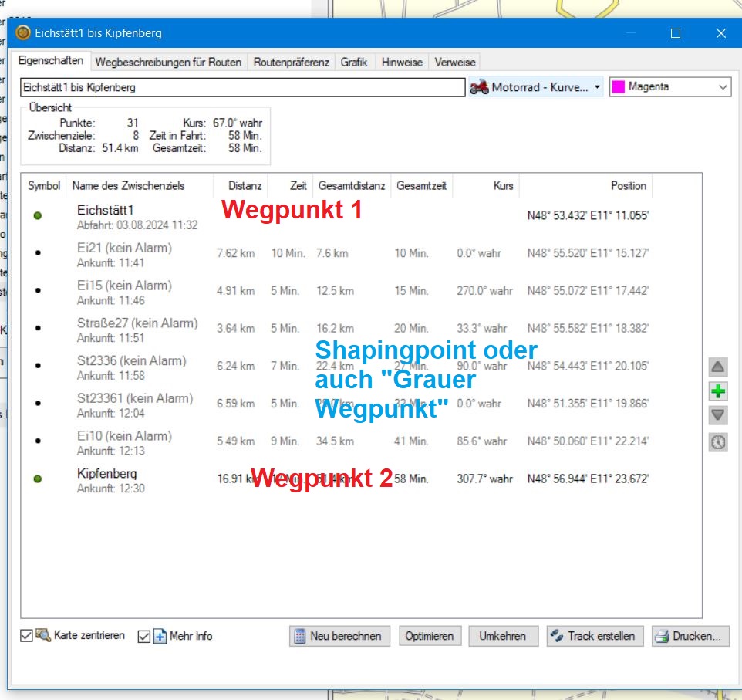The height and width of the screenshot is (700, 742).
Task: Click the 7.62 km distance cell
Action: (x=236, y=253)
